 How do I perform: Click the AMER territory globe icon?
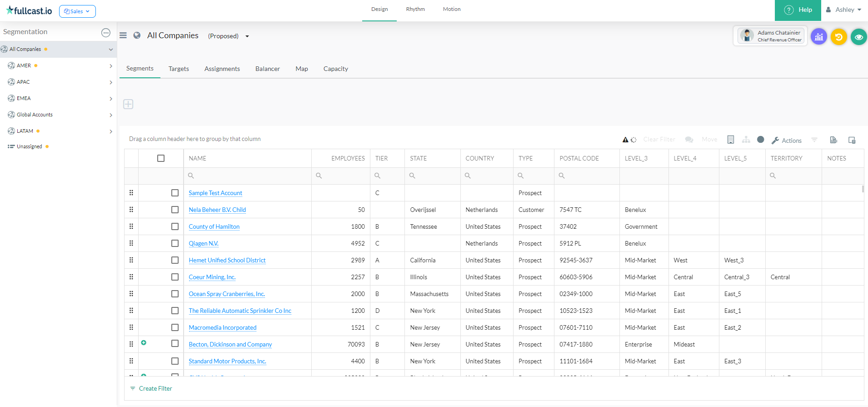[11, 65]
